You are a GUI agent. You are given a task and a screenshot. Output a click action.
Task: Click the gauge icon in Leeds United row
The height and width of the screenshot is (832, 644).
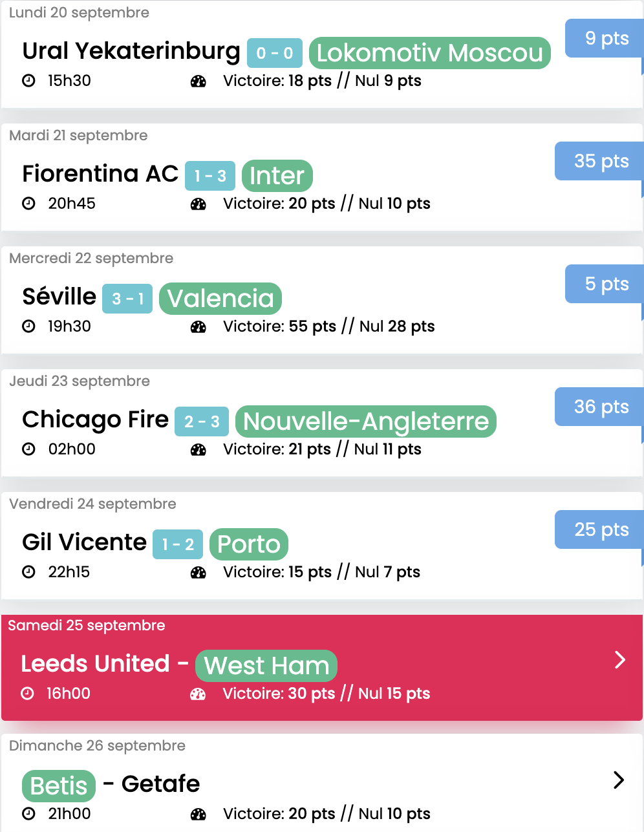(199, 694)
